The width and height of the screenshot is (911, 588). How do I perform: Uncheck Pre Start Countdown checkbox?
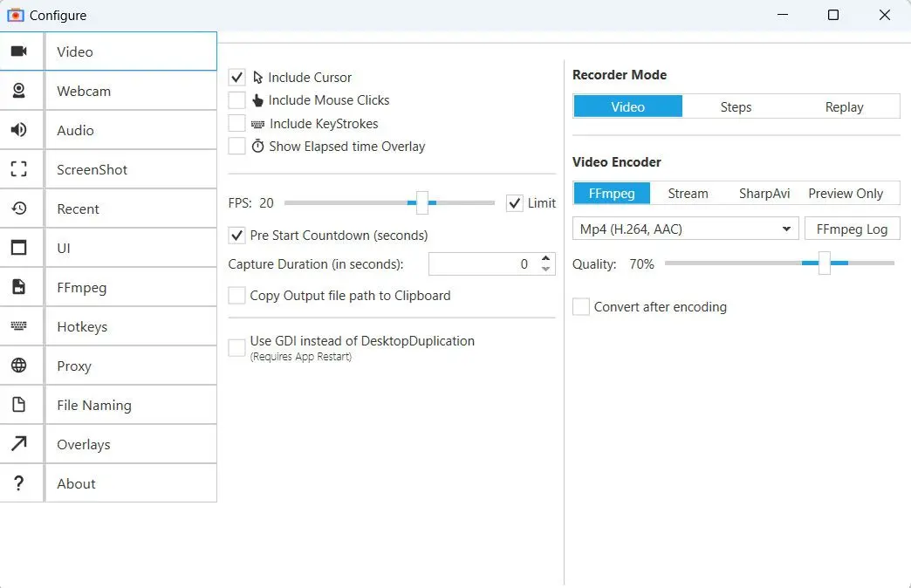pyautogui.click(x=236, y=236)
